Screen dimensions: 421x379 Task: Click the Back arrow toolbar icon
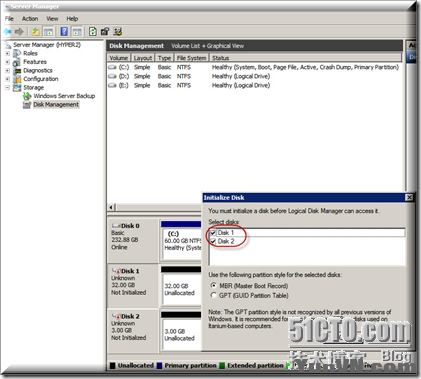point(7,32)
